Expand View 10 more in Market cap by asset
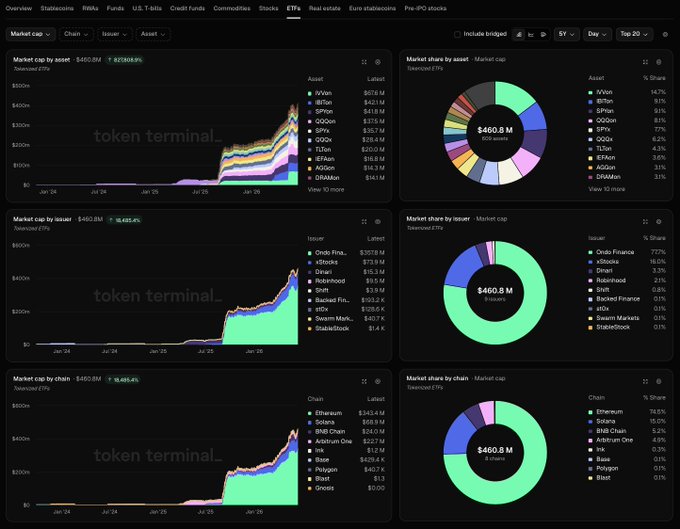The width and height of the screenshot is (680, 529). pos(326,189)
